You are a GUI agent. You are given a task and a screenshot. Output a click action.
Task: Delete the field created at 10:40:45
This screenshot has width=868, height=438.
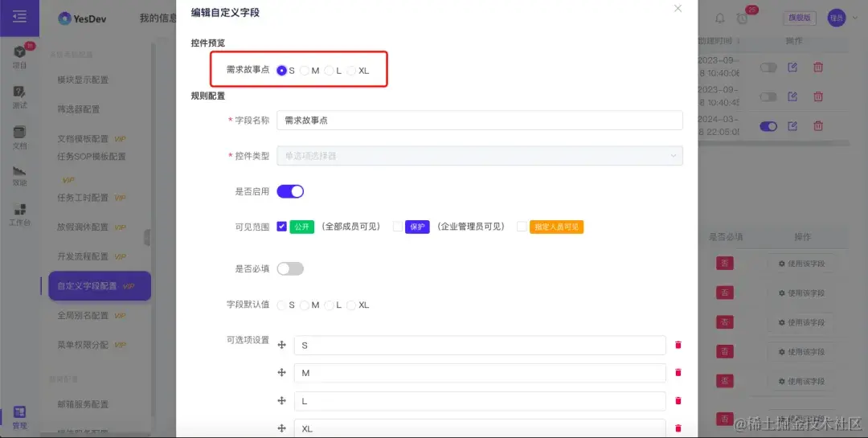pyautogui.click(x=817, y=96)
